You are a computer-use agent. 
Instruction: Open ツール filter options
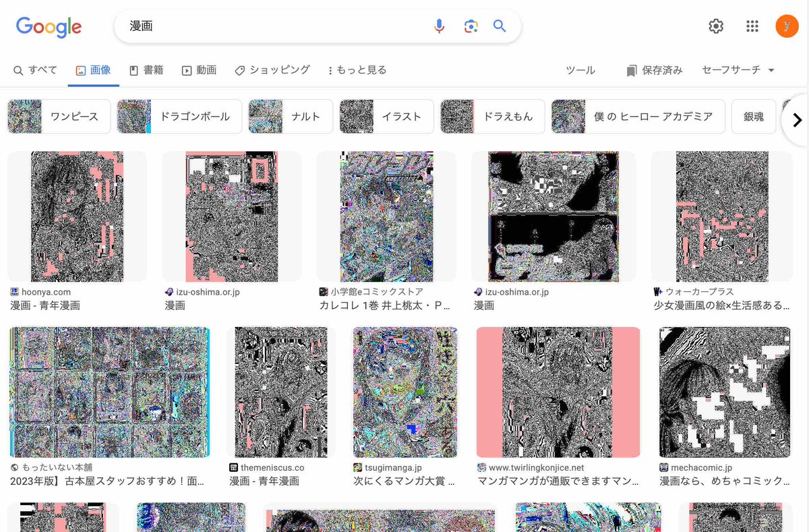click(580, 70)
